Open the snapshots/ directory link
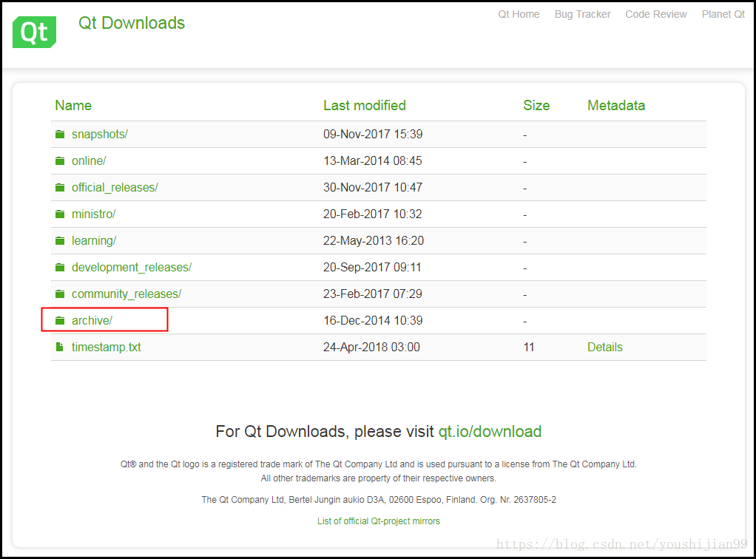Viewport: 756px width, 559px height. (100, 134)
